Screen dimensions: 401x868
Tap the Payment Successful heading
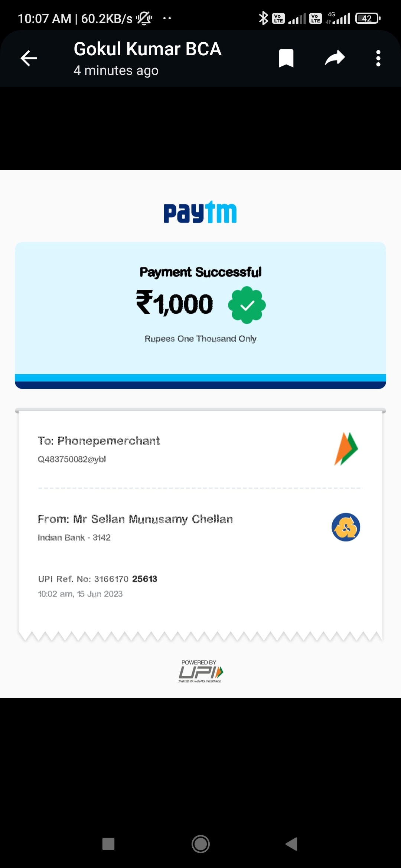[200, 272]
